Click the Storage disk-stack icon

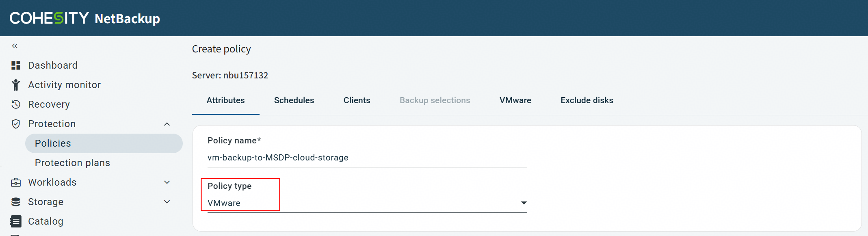16,202
